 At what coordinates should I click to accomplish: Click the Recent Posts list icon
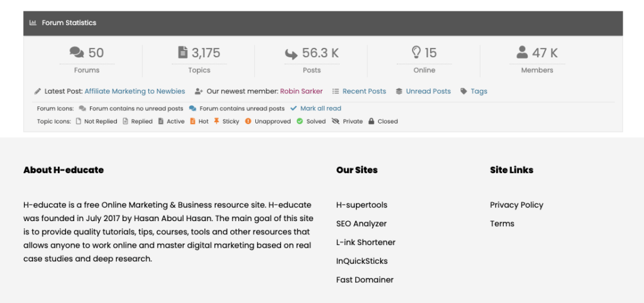click(x=336, y=91)
